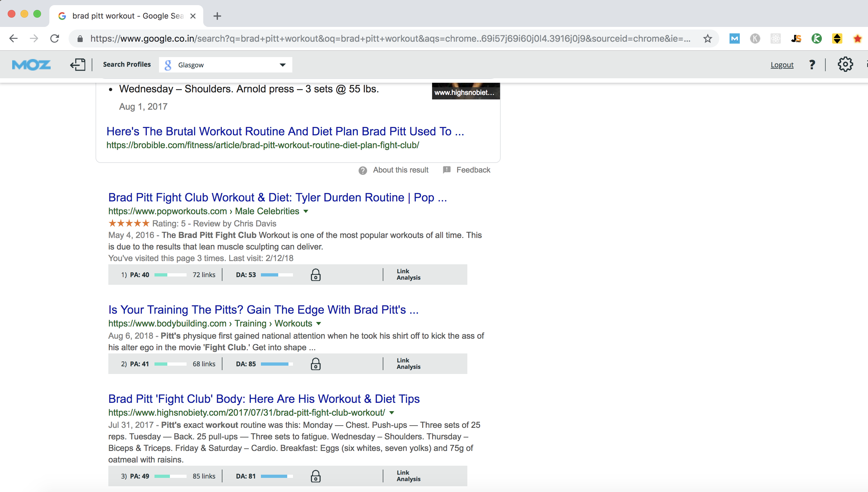The width and height of the screenshot is (868, 492).
Task: Open a new browser tab
Action: tap(217, 16)
